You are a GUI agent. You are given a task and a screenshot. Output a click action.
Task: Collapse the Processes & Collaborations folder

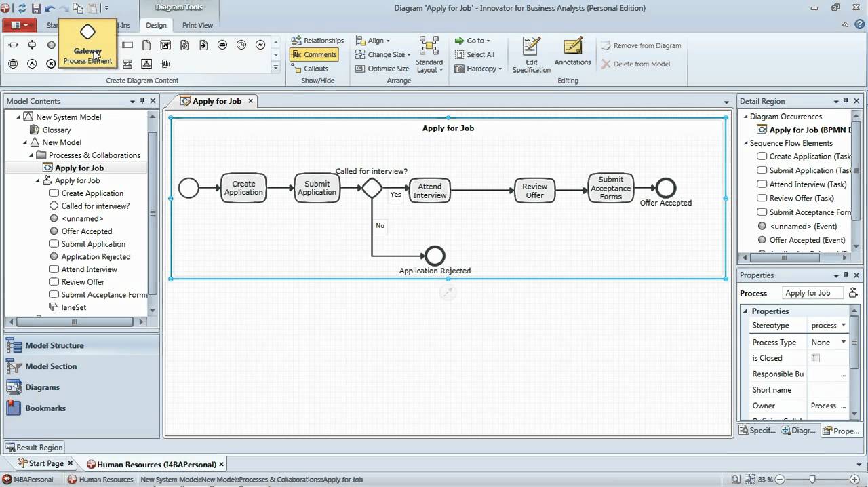(x=32, y=155)
